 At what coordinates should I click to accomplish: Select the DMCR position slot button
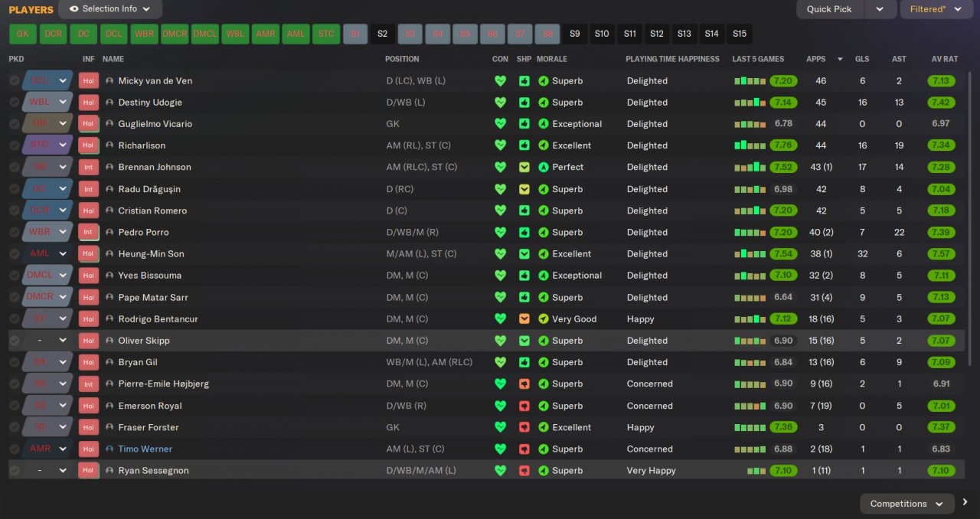click(x=175, y=34)
